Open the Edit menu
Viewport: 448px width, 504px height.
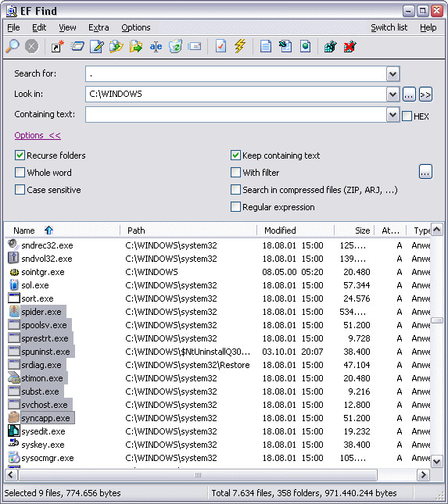click(39, 27)
